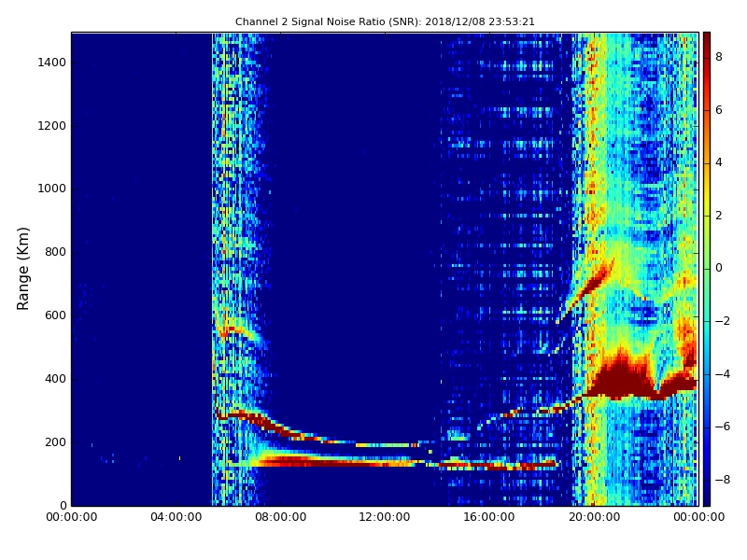Image resolution: width=747 pixels, height=560 pixels.
Task: Click the colorbar value 0 label
Action: point(719,268)
